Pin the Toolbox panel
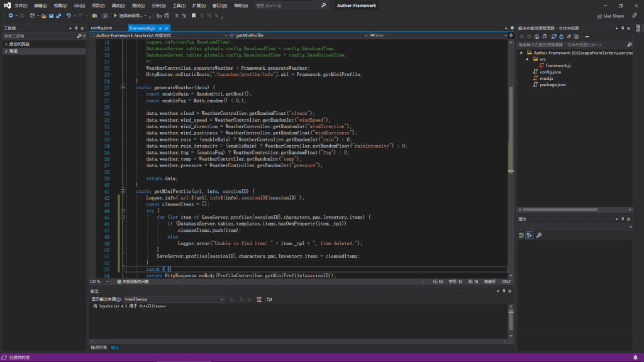The height and width of the screenshot is (362, 644). tap(76, 28)
